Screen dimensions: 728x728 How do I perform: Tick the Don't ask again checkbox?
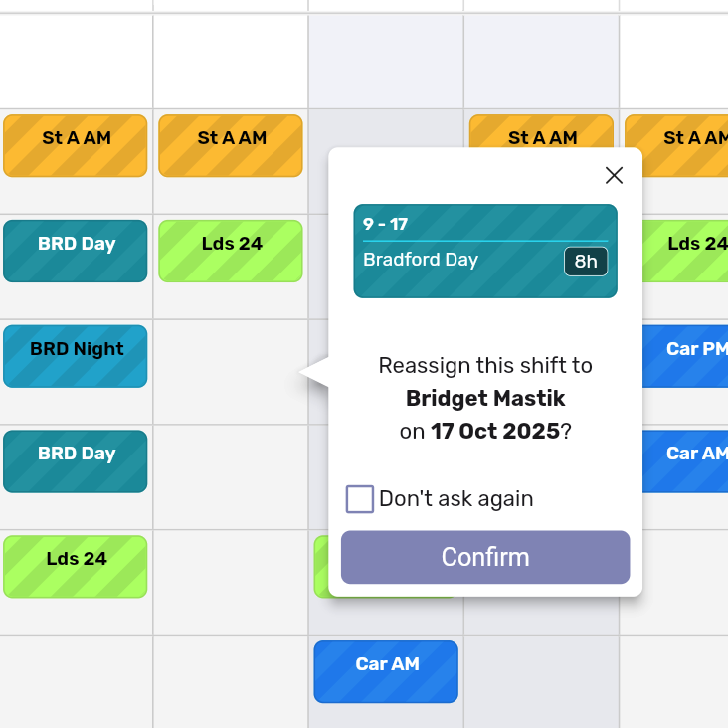(360, 499)
